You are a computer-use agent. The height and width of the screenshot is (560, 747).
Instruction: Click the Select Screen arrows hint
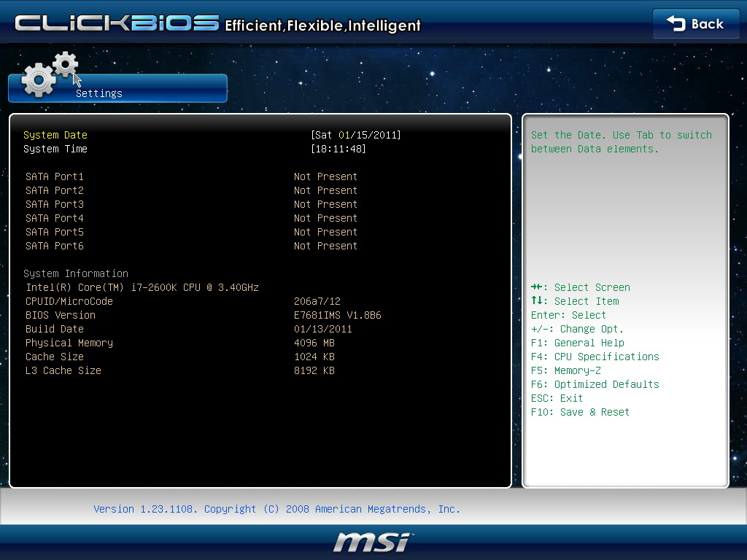pos(580,287)
